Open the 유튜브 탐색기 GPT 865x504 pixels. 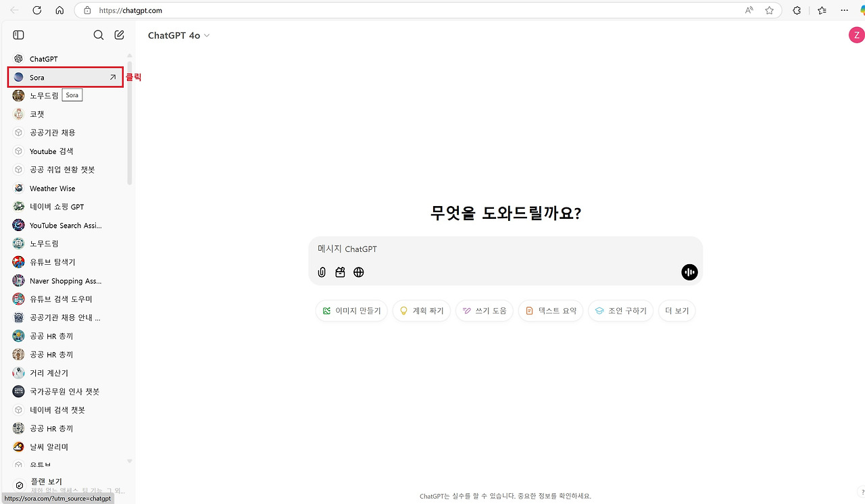[x=66, y=262]
